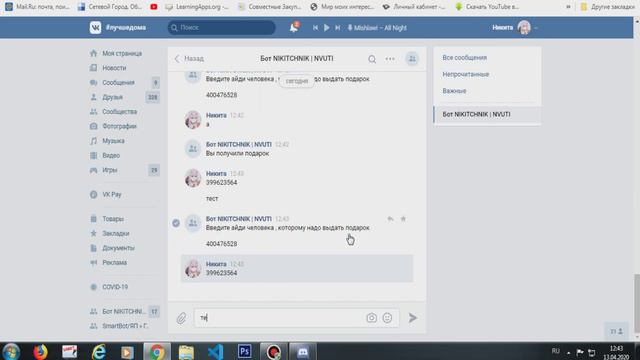Click Бот NIKITCHNIK | NVUTI name on 'Вы получили подарок'
Viewport: 640px width, 360px height.
coord(239,144)
